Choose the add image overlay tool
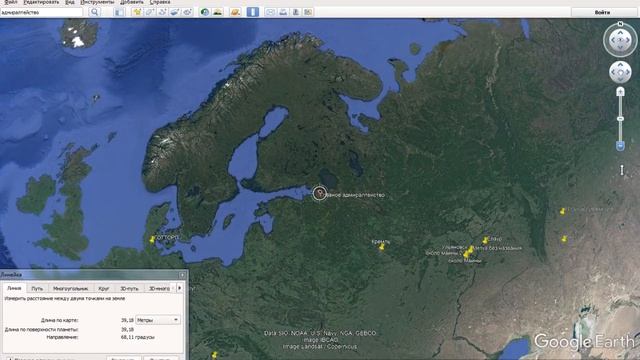Viewport: 640px width, 360px height. (x=175, y=12)
